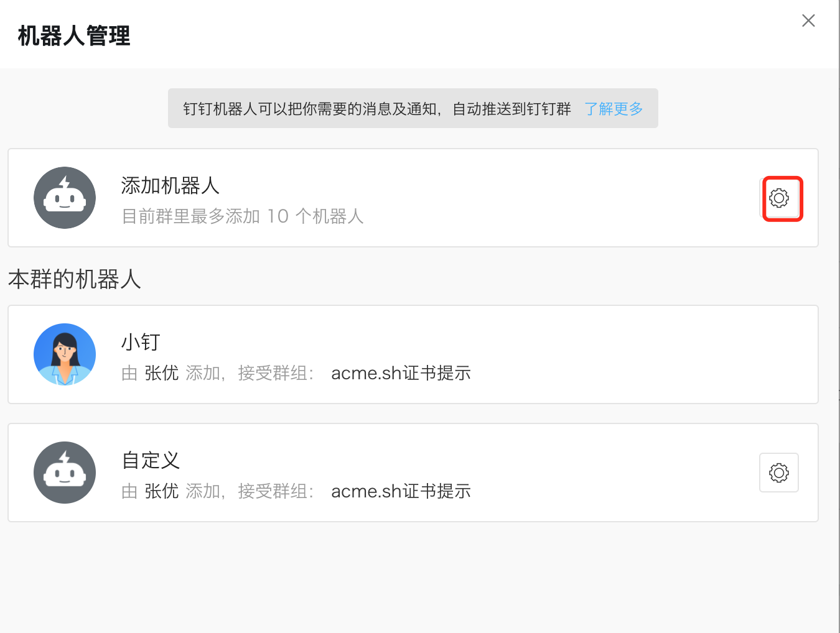840x633 pixels.
Task: Click the 小钉 robot name
Action: tap(141, 342)
